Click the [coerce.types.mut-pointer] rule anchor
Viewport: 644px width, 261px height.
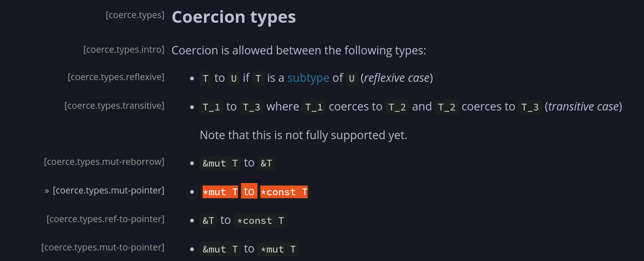[108, 191]
